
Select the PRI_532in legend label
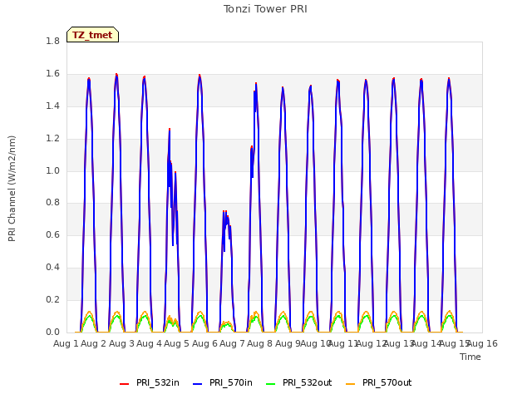click(x=158, y=382)
